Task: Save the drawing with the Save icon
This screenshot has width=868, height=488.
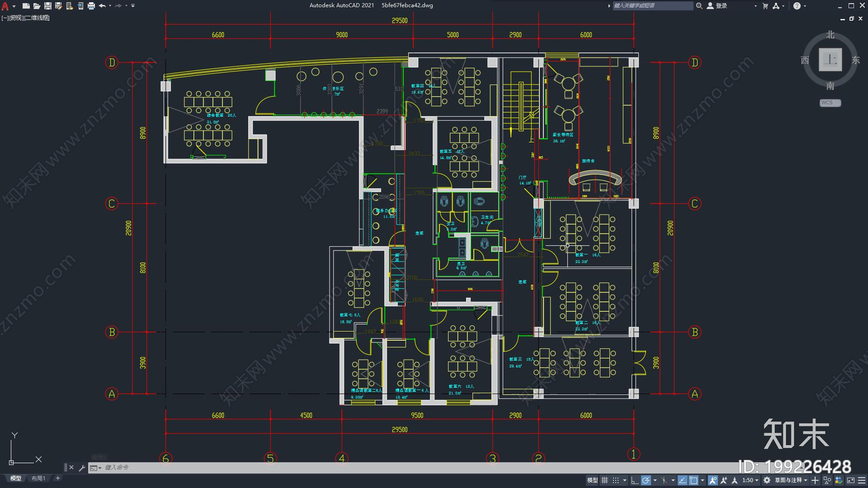Action: (x=48, y=5)
